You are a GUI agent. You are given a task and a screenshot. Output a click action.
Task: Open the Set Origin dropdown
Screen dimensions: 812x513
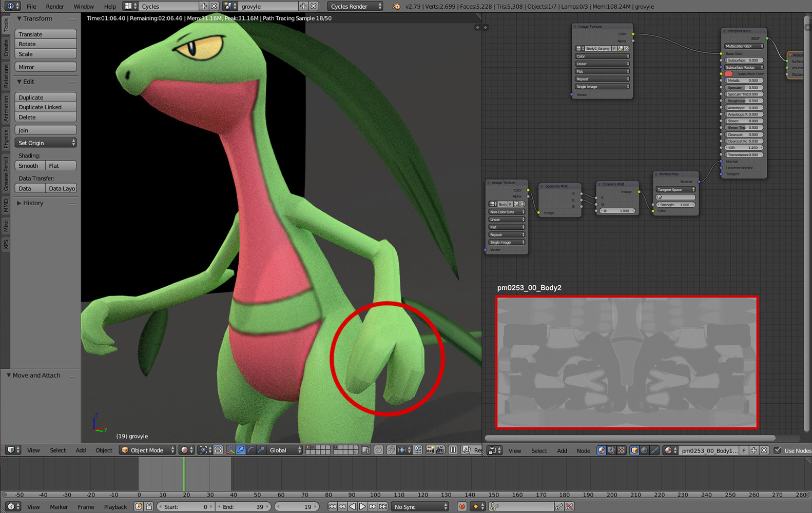46,143
